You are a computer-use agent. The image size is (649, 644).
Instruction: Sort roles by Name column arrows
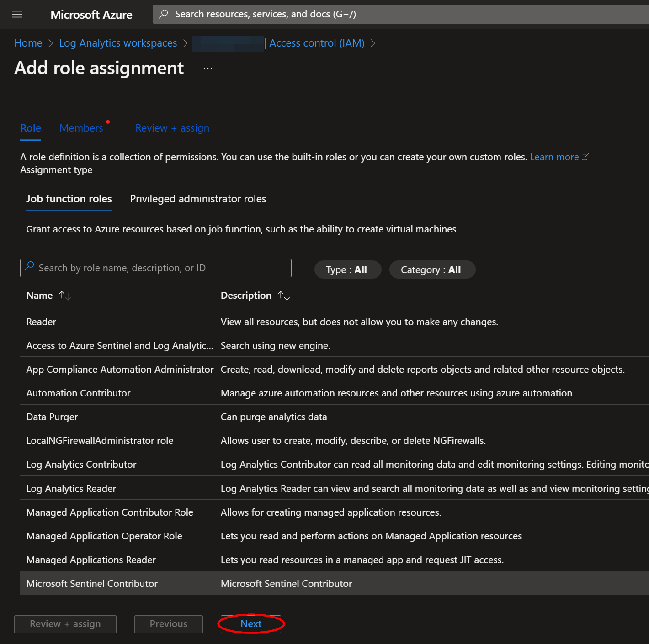click(x=65, y=296)
